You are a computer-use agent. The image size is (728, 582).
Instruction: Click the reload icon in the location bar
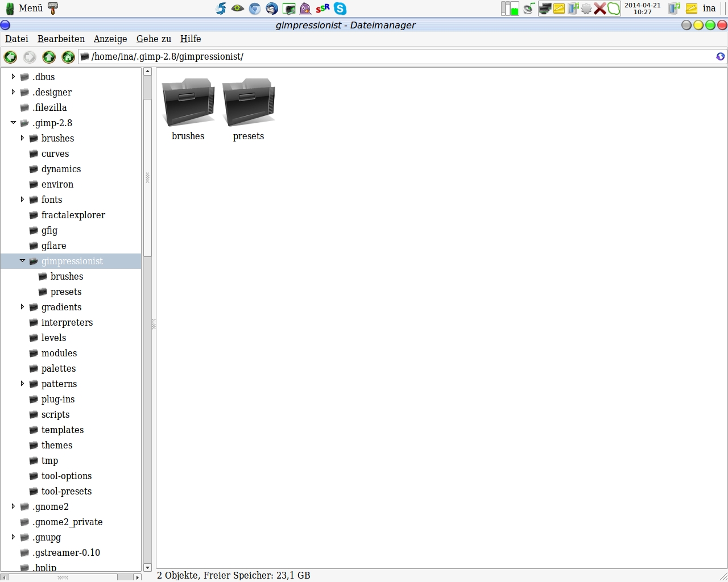(x=720, y=56)
